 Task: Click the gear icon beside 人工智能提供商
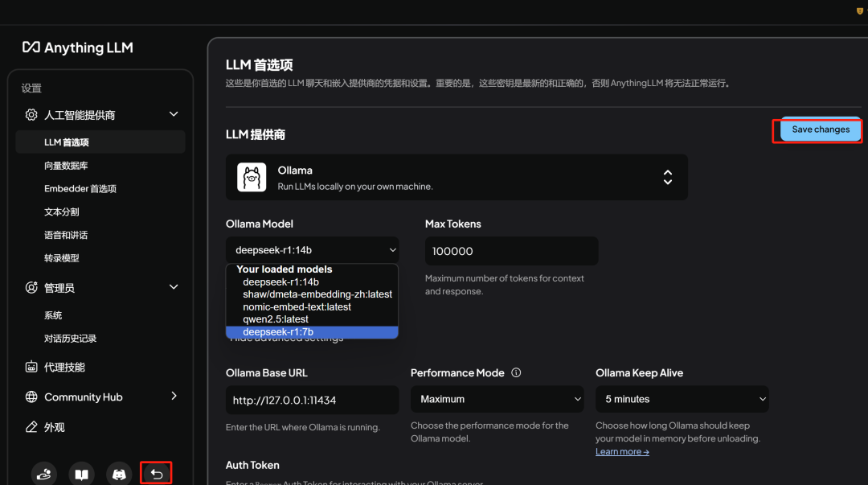pos(31,115)
